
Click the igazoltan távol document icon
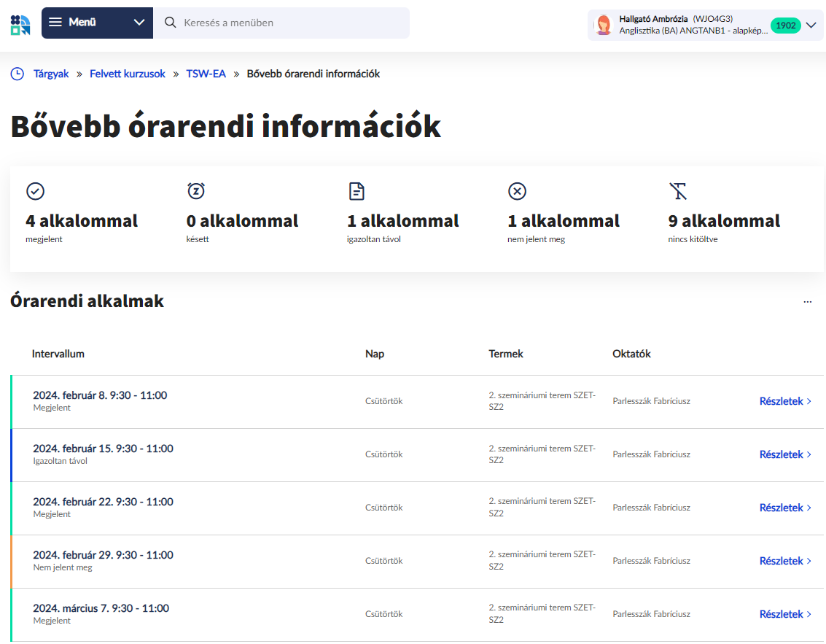(x=356, y=190)
